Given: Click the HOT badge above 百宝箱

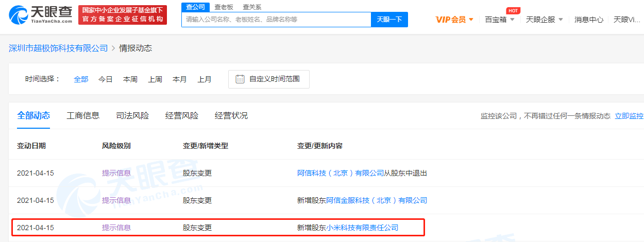Looking at the screenshot, I should [x=513, y=10].
